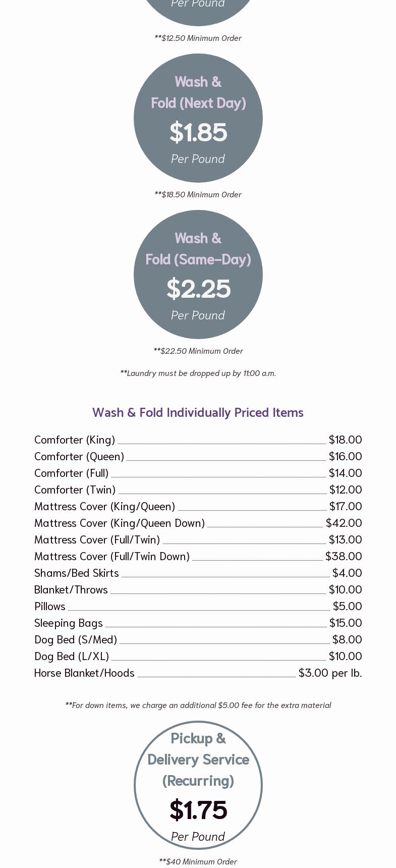Click the $2.25 price text
The width and height of the screenshot is (396, 868).
click(x=198, y=289)
